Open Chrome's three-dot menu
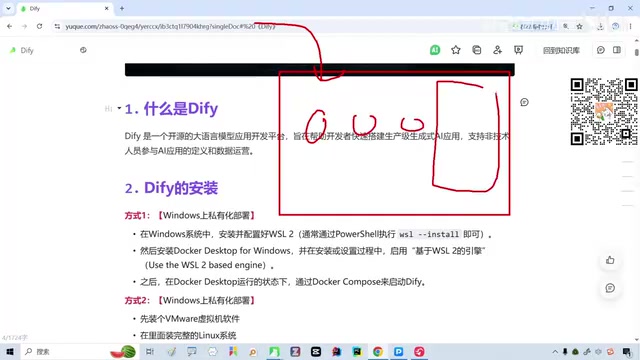This screenshot has width=640, height=360. point(631,26)
